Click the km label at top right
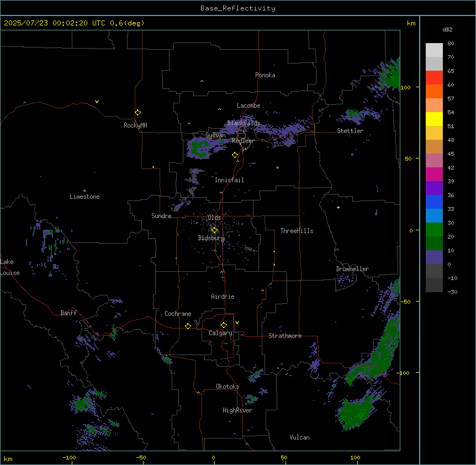 (411, 23)
